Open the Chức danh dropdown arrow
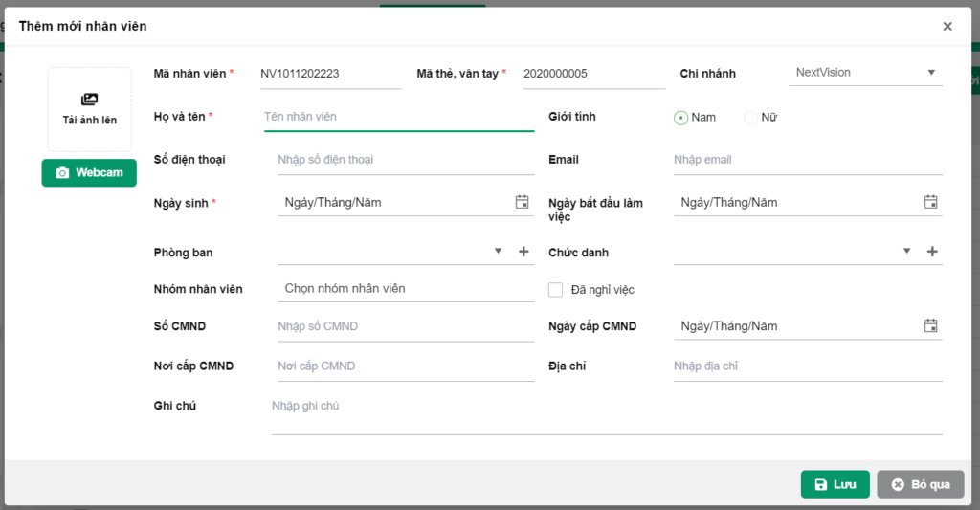Viewport: 980px width, 510px height. [x=906, y=252]
